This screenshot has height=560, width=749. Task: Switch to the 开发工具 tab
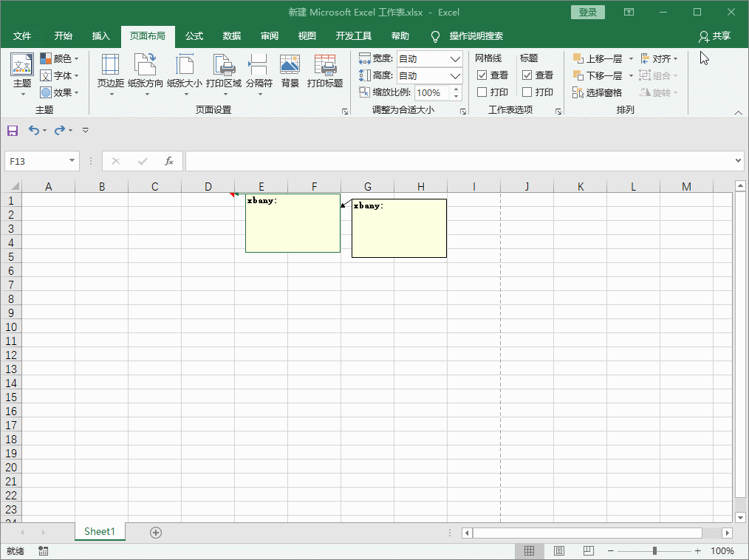point(354,36)
